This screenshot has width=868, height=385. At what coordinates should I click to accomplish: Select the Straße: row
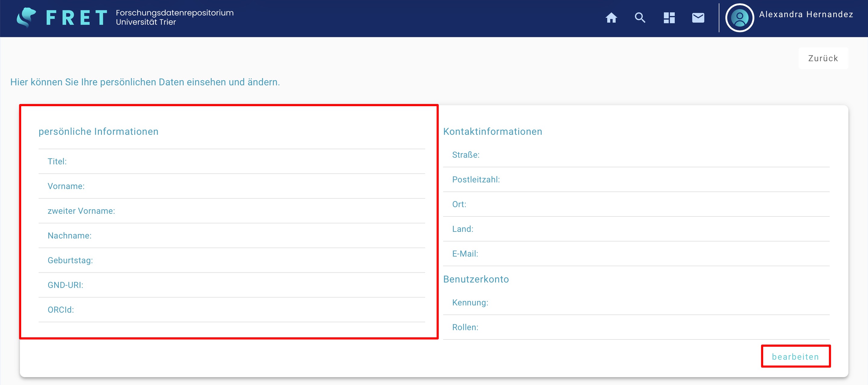pos(636,155)
